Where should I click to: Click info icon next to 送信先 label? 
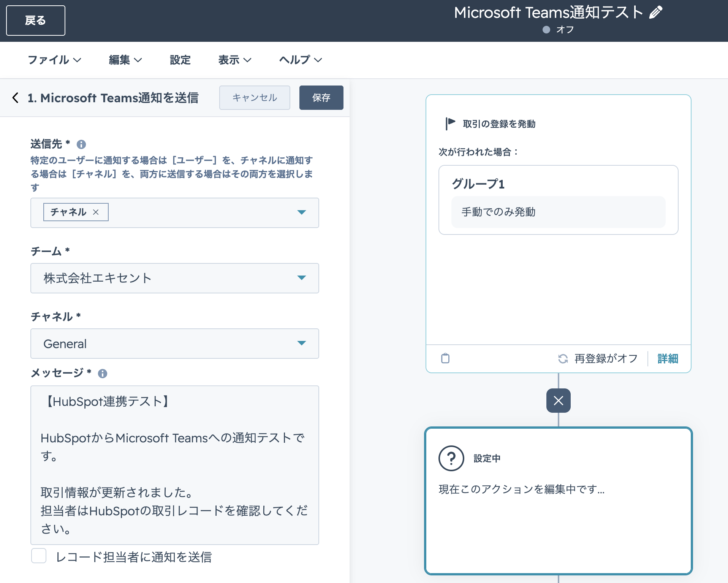click(x=81, y=144)
